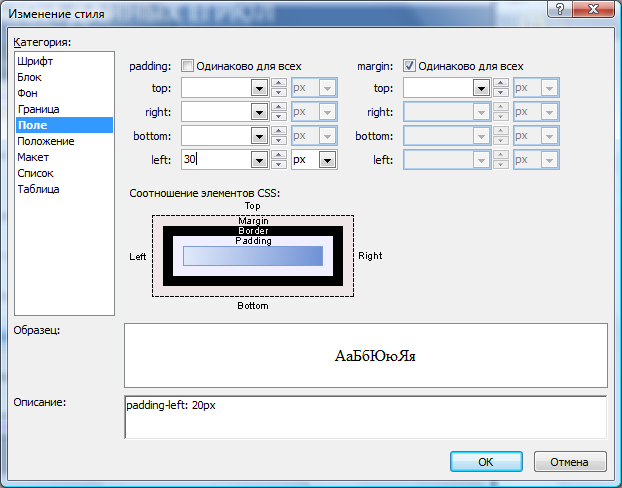Open margin top value dropdown
The image size is (622, 488).
(x=481, y=88)
